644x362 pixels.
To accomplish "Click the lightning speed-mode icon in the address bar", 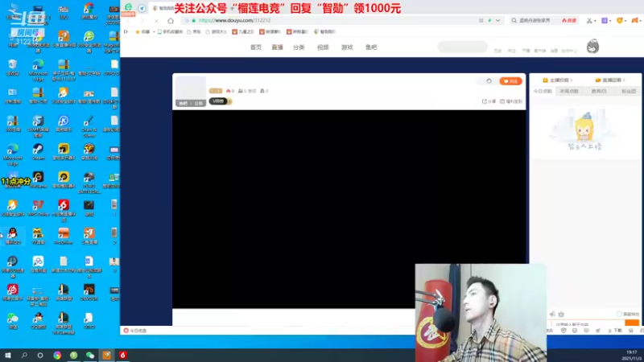I will pyautogui.click(x=489, y=21).
